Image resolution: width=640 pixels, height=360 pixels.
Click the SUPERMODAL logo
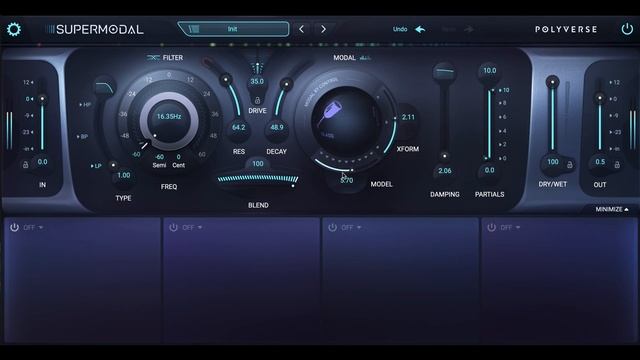pos(95,29)
